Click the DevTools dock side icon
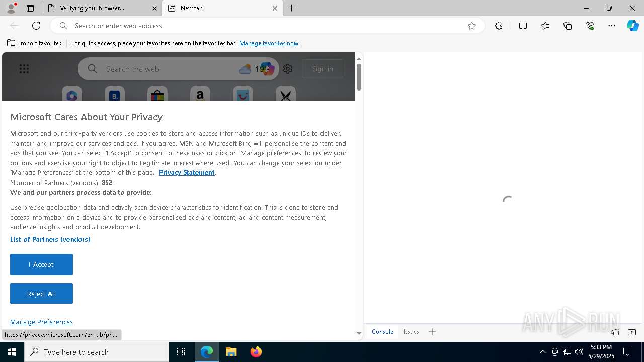The image size is (644, 362). (615, 332)
